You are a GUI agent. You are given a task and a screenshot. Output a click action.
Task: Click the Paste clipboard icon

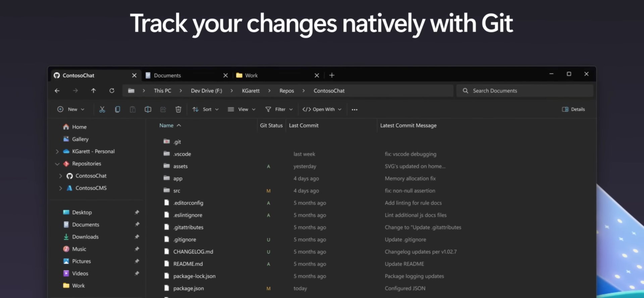[132, 109]
